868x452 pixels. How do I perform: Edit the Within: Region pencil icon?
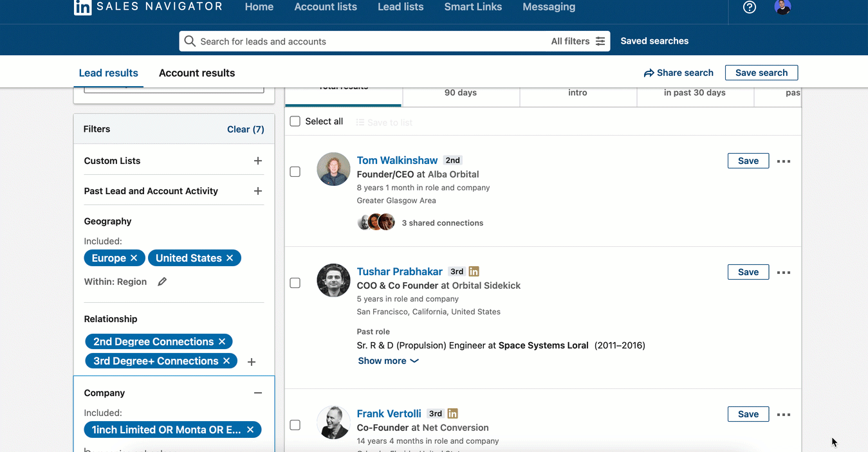162,282
